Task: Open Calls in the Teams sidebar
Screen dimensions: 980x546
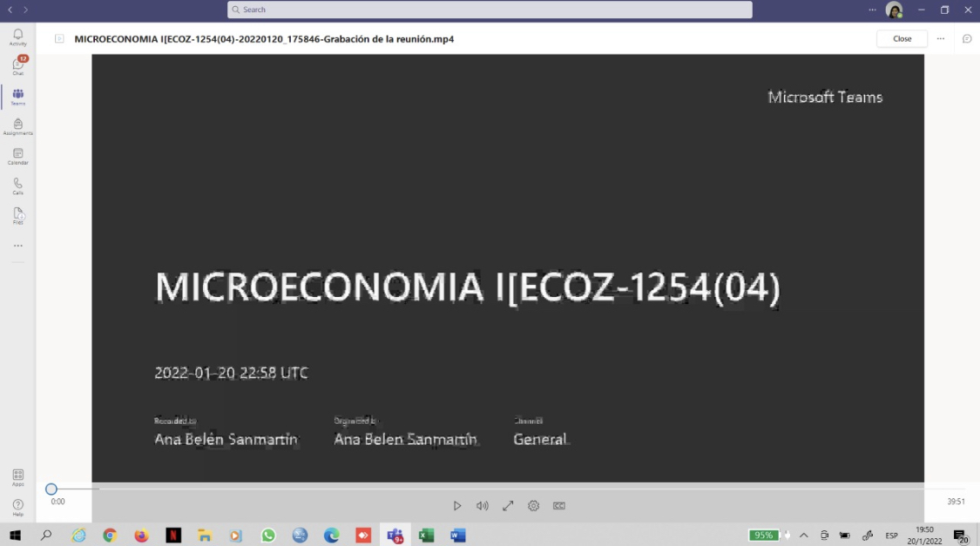Action: click(17, 186)
